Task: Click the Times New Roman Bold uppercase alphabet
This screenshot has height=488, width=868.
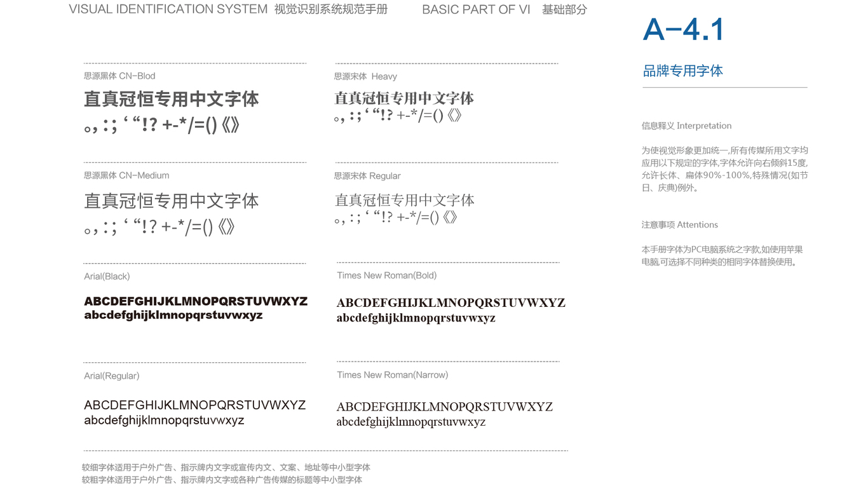Action: (x=451, y=303)
